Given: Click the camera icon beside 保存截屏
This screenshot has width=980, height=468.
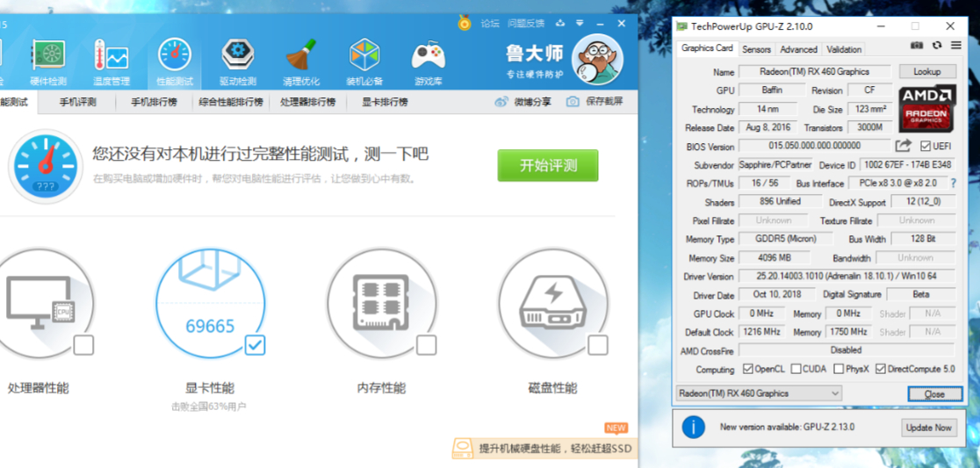Looking at the screenshot, I should 573,101.
